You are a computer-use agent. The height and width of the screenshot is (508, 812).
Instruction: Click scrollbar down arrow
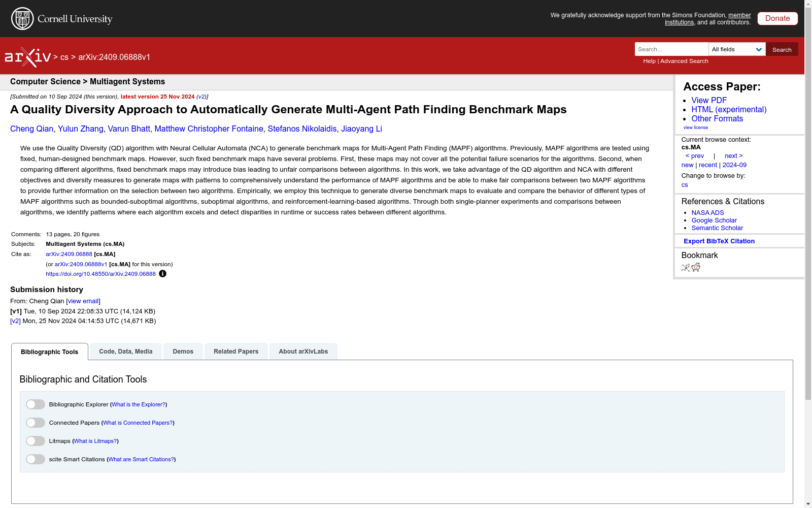[x=808, y=504]
